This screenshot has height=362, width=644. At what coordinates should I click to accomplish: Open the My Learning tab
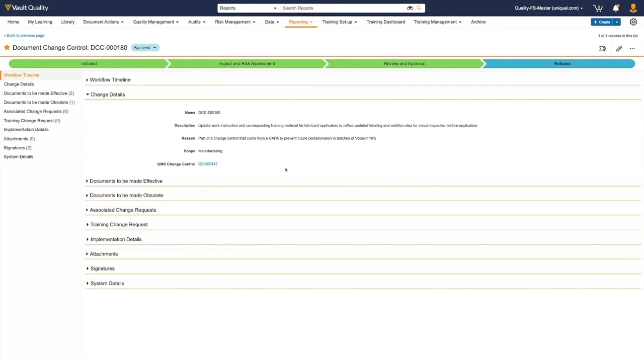coord(40,22)
